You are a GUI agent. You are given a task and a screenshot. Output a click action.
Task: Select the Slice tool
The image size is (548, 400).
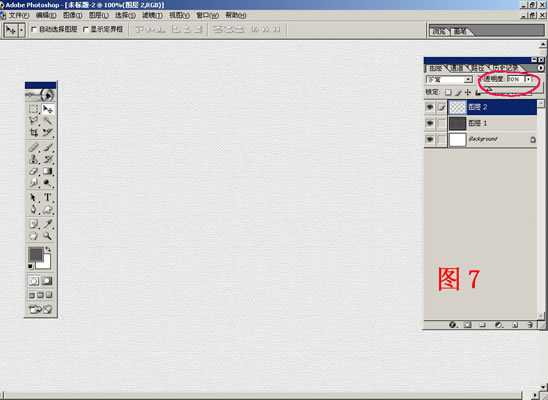click(47, 132)
